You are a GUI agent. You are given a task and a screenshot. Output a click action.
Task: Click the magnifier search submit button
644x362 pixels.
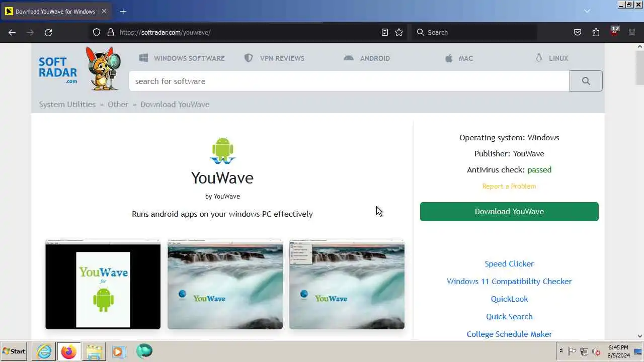[x=586, y=81]
